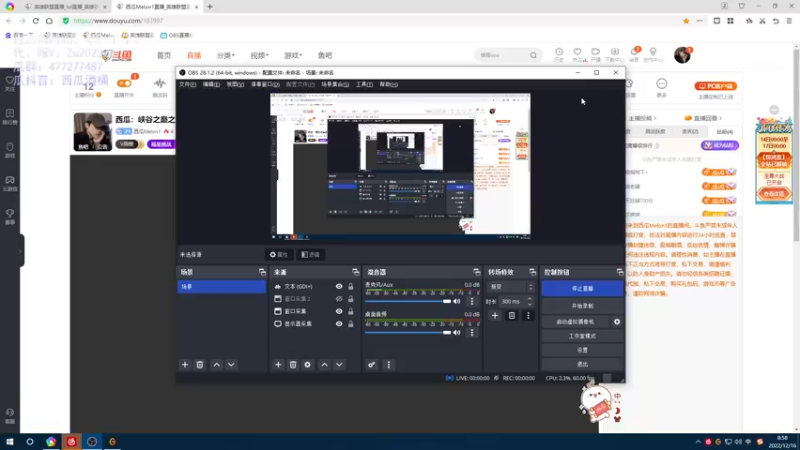Screen dimensions: 800x450
Task: Enable 工作室模式 studio mode
Action: (x=582, y=336)
